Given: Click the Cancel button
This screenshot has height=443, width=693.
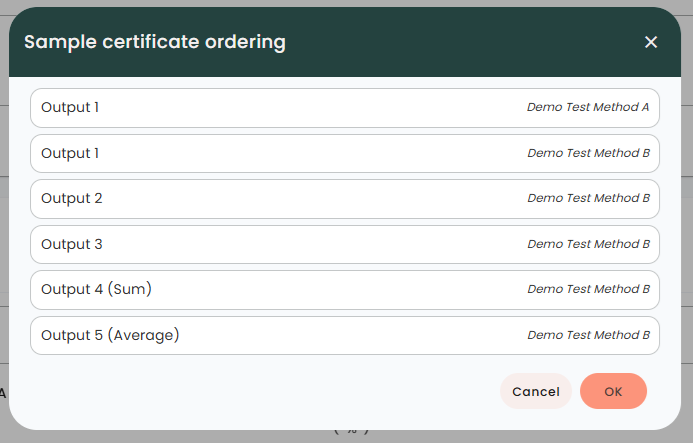Looking at the screenshot, I should [x=536, y=391].
